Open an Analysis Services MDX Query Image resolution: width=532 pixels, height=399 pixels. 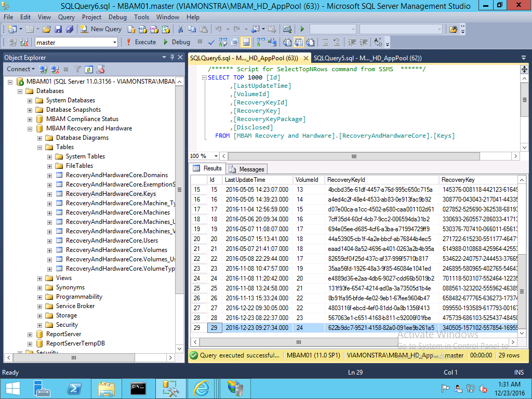143,29
